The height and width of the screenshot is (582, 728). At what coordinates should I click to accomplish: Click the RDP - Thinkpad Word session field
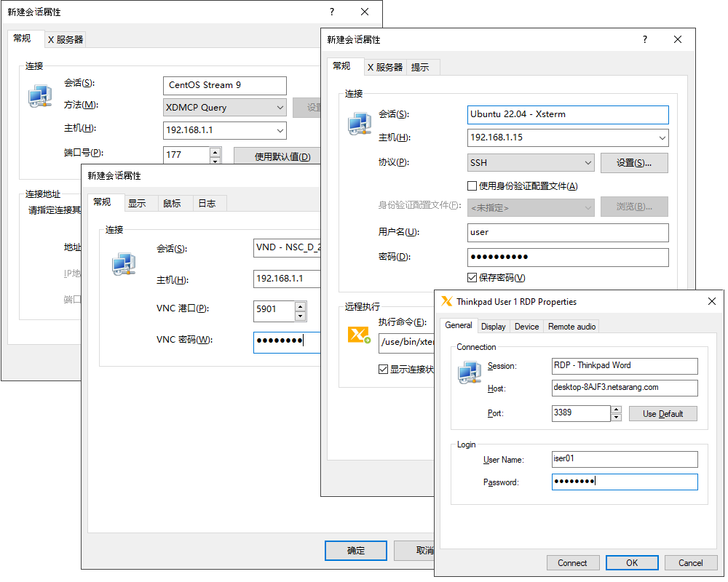[625, 366]
